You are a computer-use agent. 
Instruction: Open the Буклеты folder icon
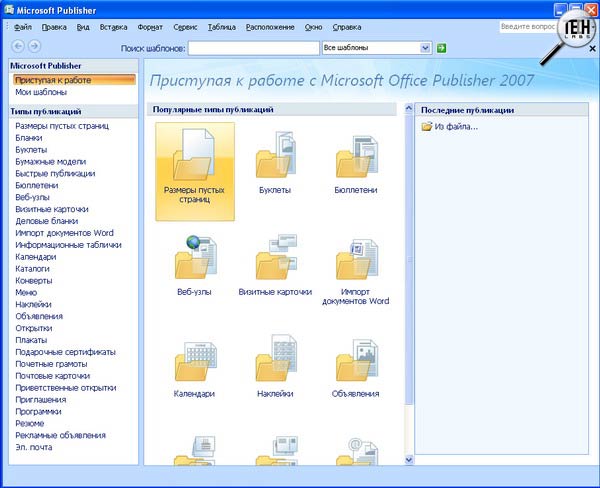(276, 155)
